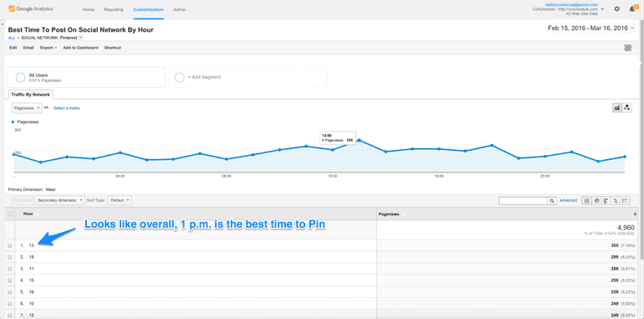Click Add to Dashboard
The height and width of the screenshot is (319, 644).
click(x=80, y=48)
